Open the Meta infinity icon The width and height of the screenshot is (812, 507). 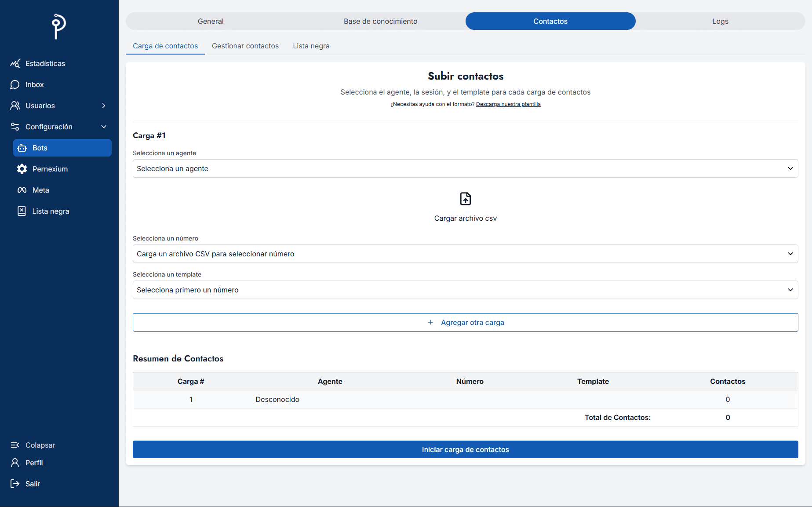(x=22, y=190)
